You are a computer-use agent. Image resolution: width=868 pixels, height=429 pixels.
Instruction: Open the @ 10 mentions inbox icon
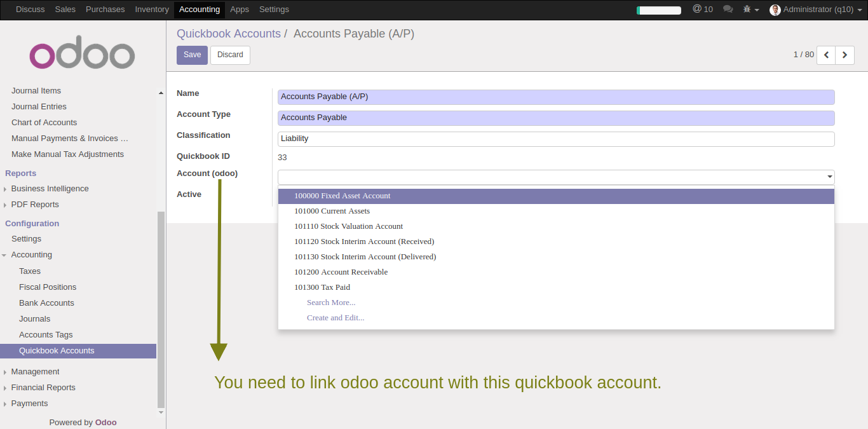702,10
